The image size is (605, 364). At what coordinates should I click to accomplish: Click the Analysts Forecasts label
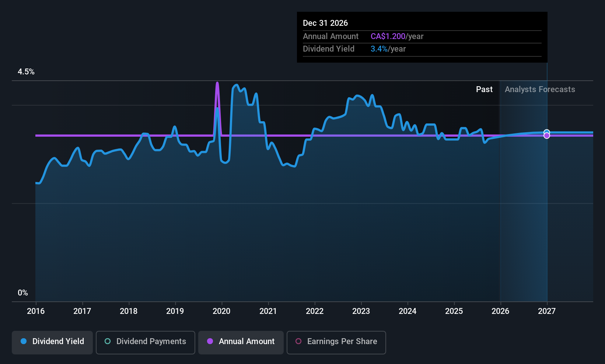click(539, 90)
